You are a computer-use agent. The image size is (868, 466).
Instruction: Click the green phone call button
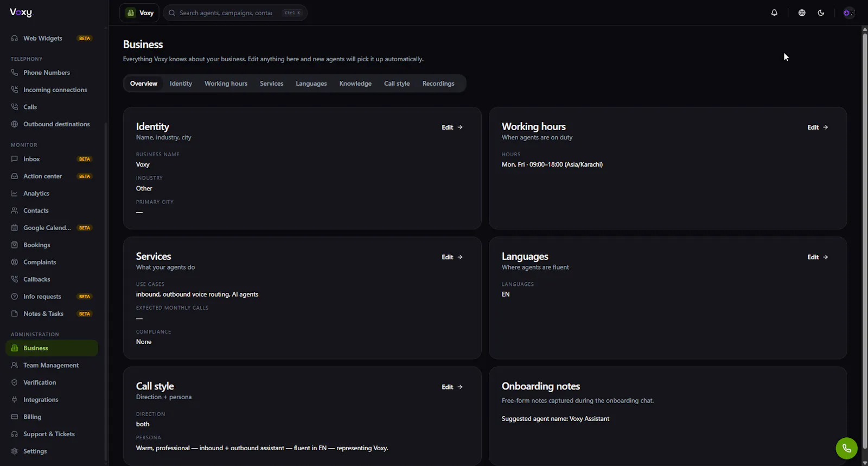pos(846,449)
